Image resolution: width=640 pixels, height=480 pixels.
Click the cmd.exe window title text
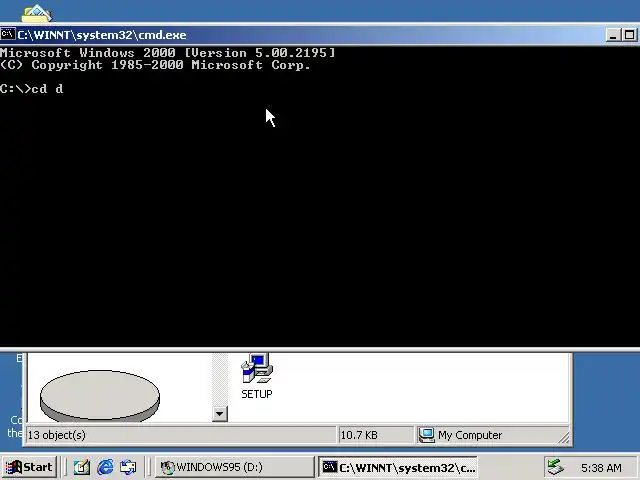pyautogui.click(x=102, y=35)
